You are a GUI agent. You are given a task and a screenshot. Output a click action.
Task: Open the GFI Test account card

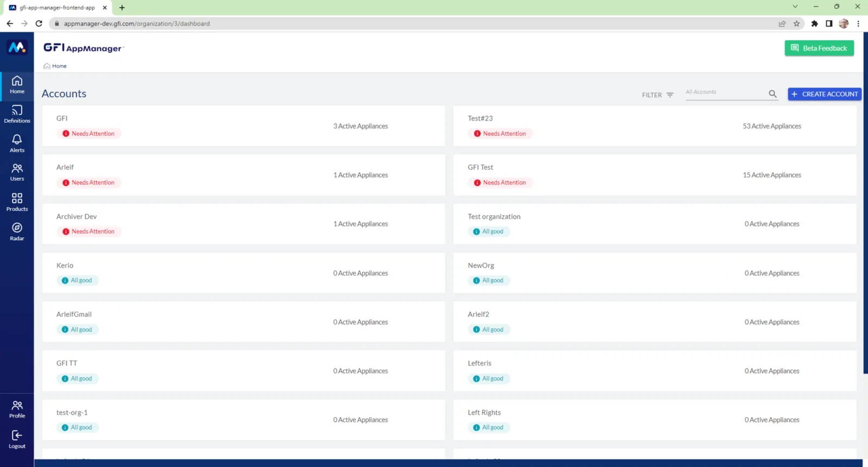click(655, 175)
